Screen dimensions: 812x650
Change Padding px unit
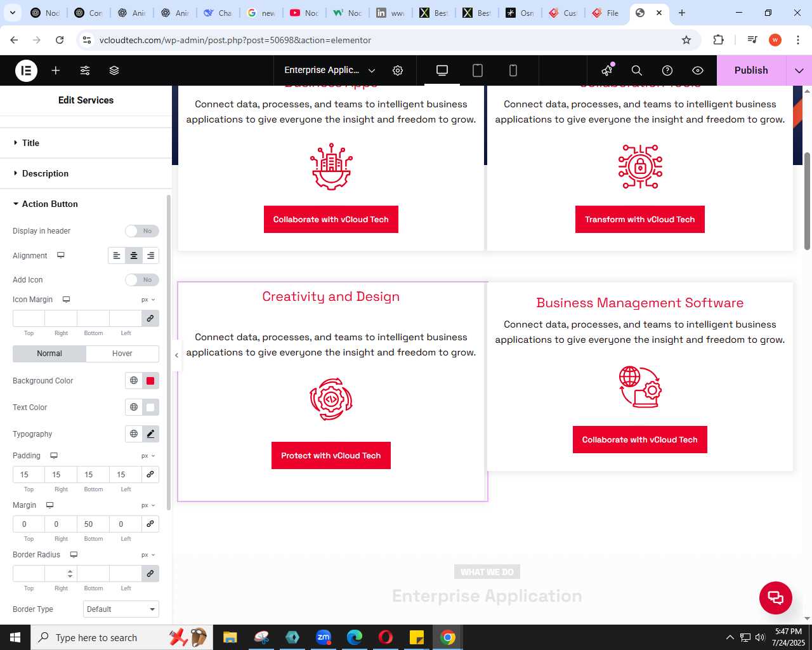[148, 456]
